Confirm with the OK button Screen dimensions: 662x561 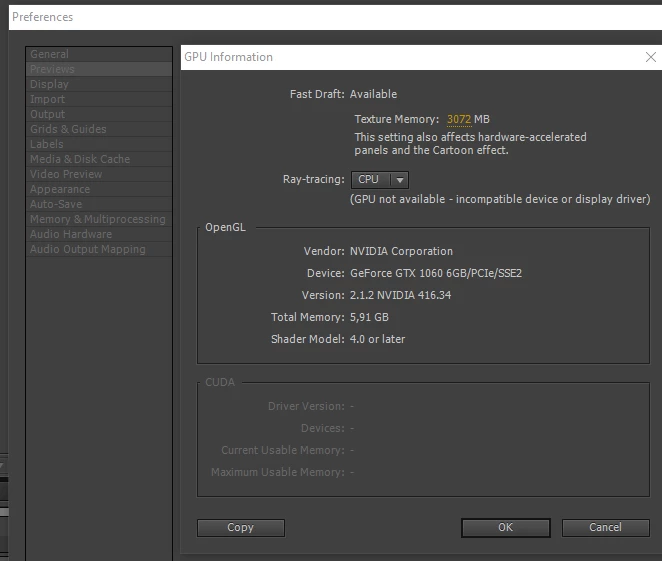(x=505, y=528)
